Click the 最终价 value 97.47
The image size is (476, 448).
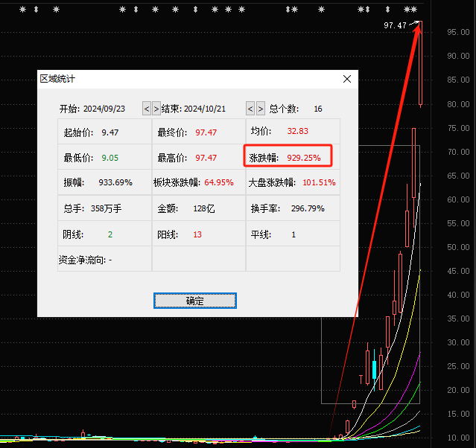point(206,132)
